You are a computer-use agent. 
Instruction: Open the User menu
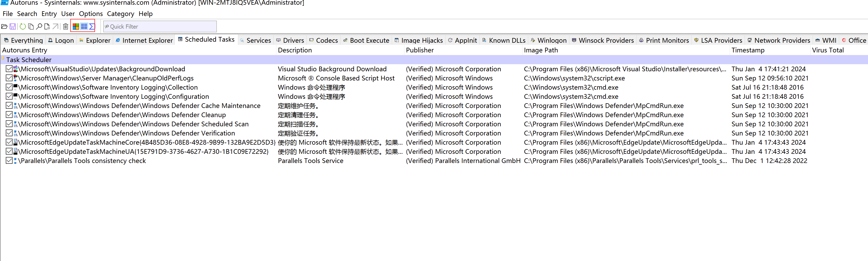68,14
